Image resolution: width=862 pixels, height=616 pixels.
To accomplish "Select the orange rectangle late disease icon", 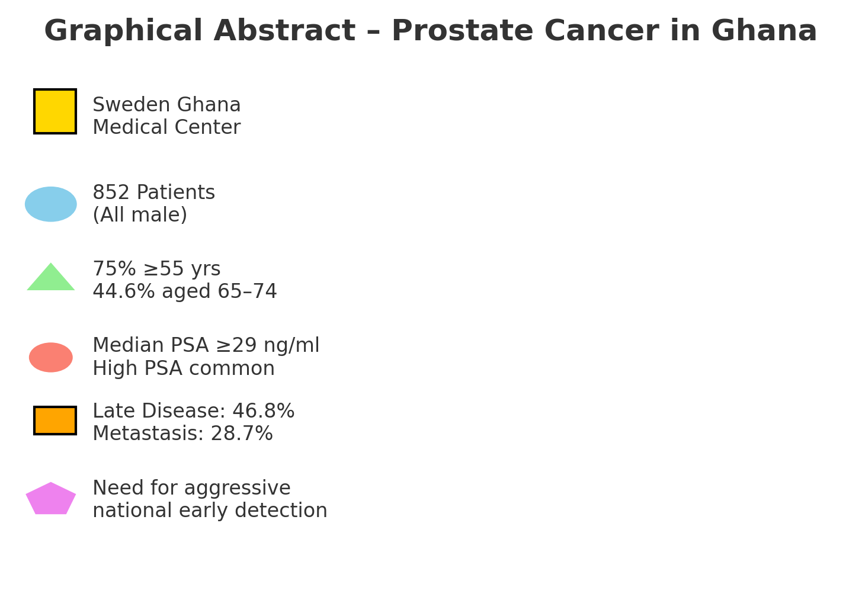I will tap(55, 421).
